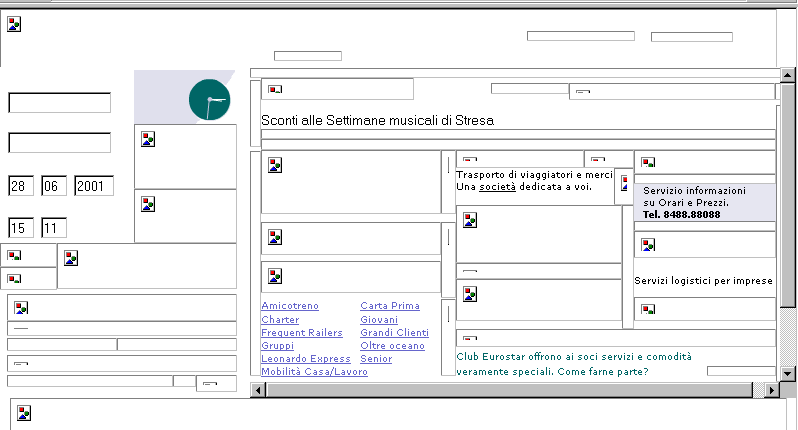Follow the underlined 'società' link
The image size is (798, 430).
tap(497, 187)
